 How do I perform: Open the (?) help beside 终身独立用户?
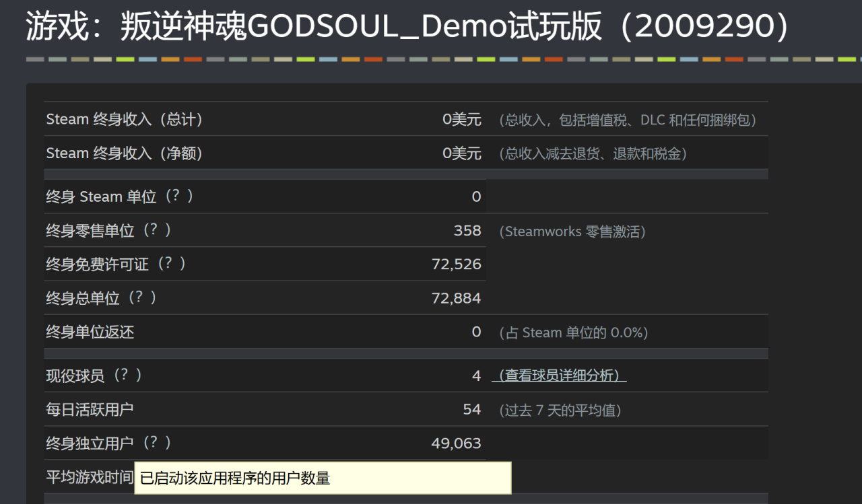(x=158, y=443)
